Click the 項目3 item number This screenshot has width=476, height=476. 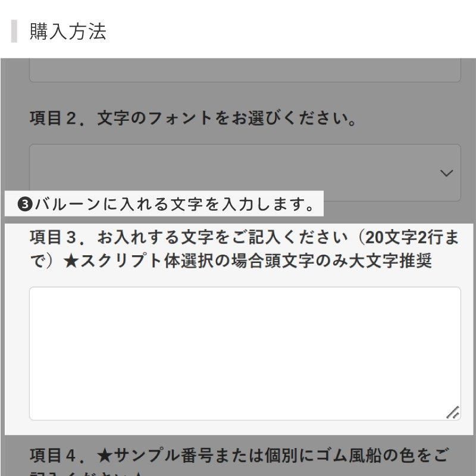pyautogui.click(x=54, y=238)
